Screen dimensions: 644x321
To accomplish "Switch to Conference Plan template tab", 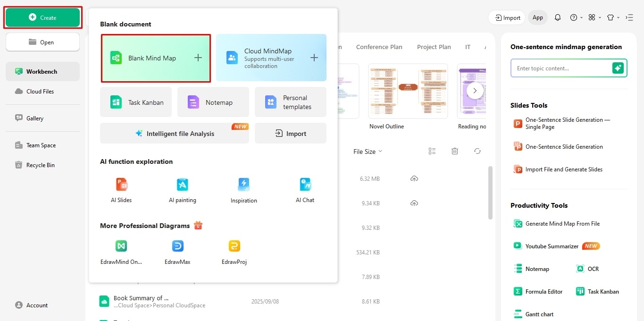I will point(379,47).
